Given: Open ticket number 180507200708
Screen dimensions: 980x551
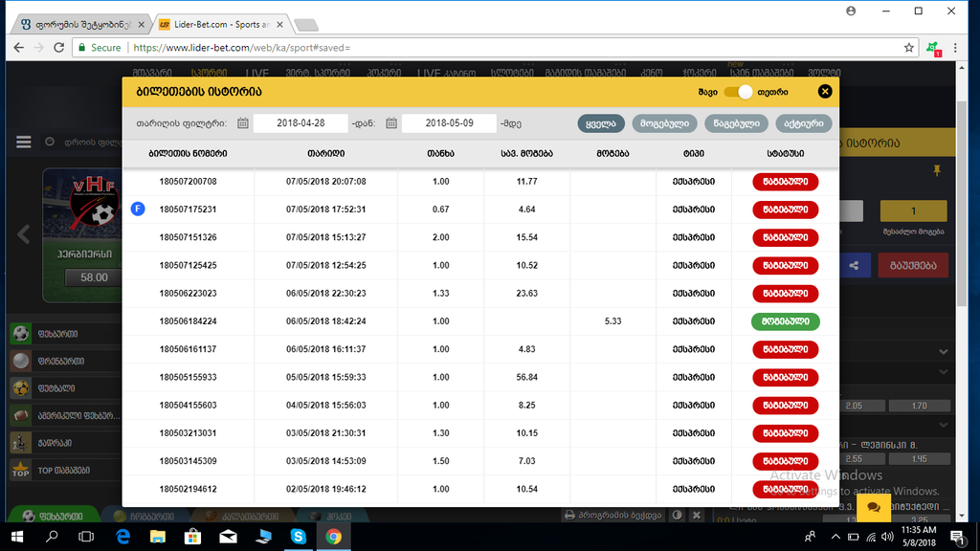Looking at the screenshot, I should pos(189,182).
